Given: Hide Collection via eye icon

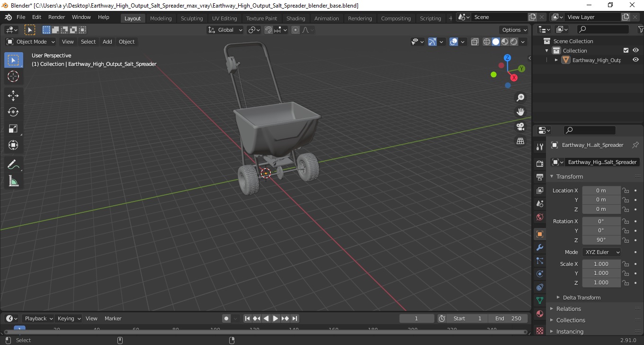Looking at the screenshot, I should pos(635,50).
